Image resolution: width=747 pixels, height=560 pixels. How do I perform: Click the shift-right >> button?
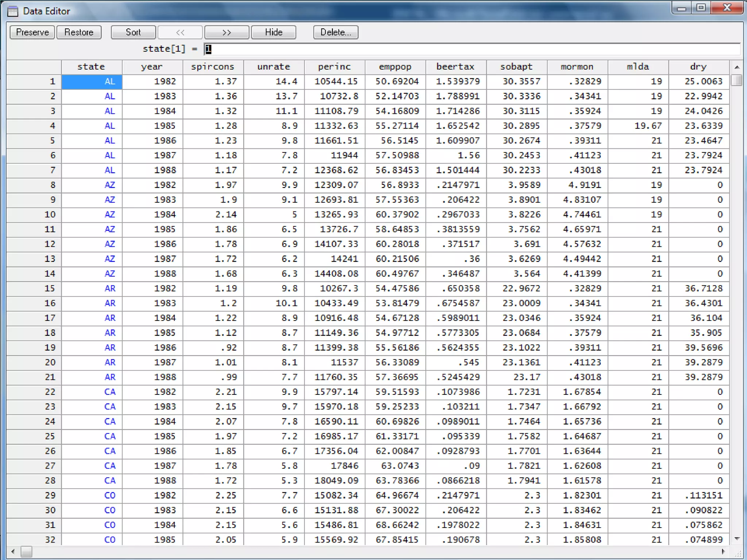click(227, 32)
